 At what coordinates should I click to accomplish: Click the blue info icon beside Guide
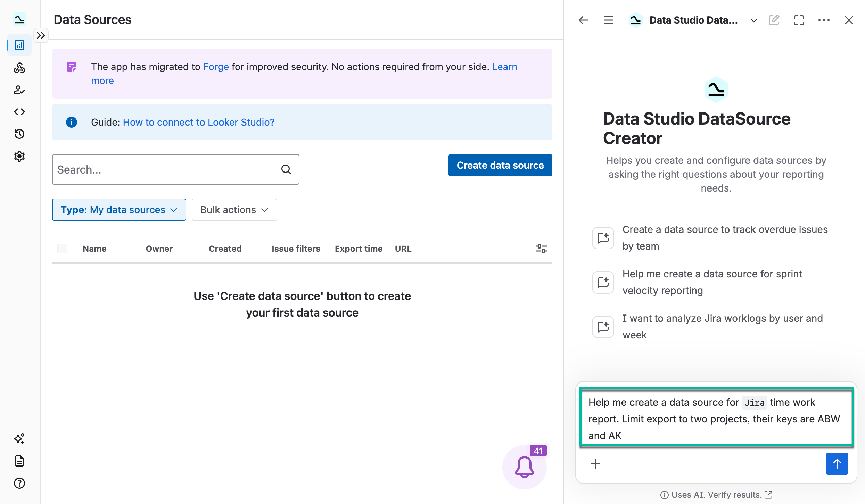[72, 122]
